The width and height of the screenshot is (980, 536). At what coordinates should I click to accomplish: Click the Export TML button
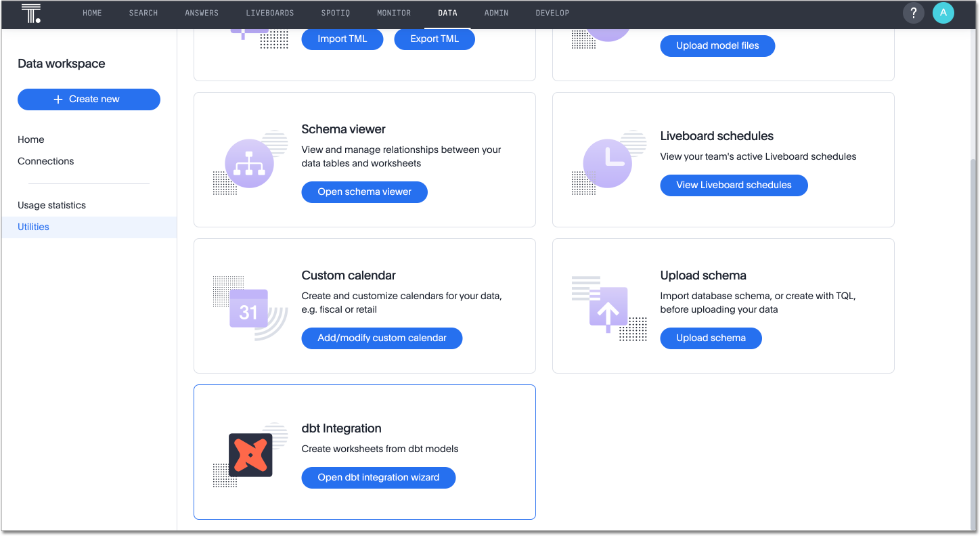coord(434,39)
